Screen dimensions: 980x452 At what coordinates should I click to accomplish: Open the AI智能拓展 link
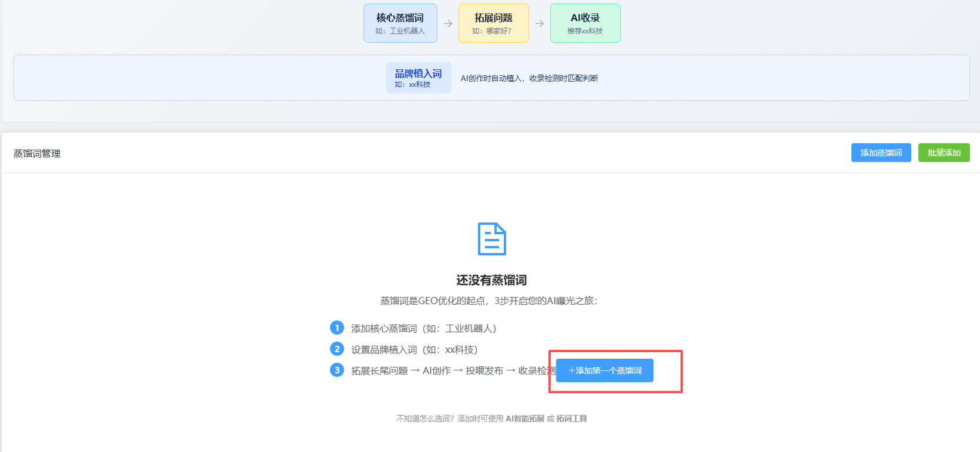[x=525, y=419]
